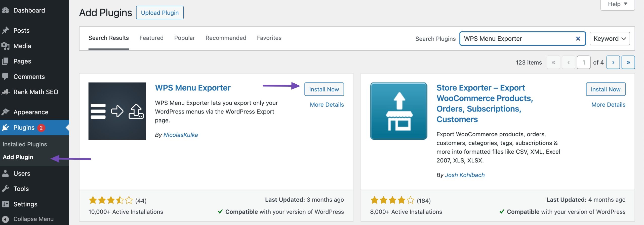Jump to last page of results

pos(628,62)
